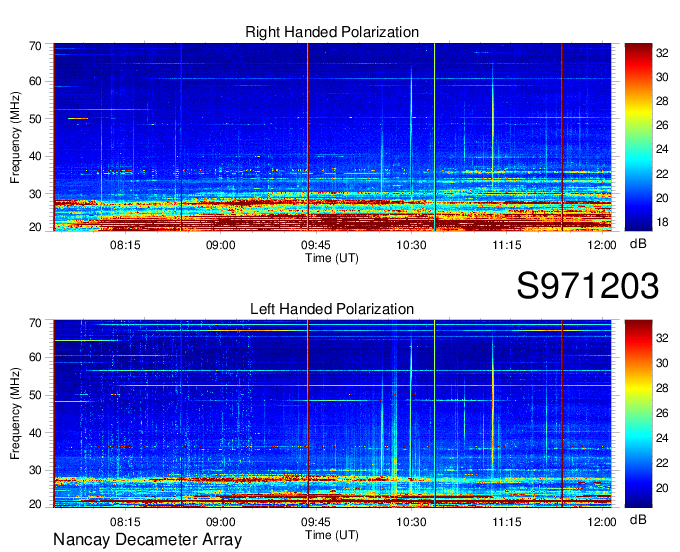The height and width of the screenshot is (552, 680).
Task: Click the 70 MHz label on the bottom plot
Action: (x=35, y=323)
